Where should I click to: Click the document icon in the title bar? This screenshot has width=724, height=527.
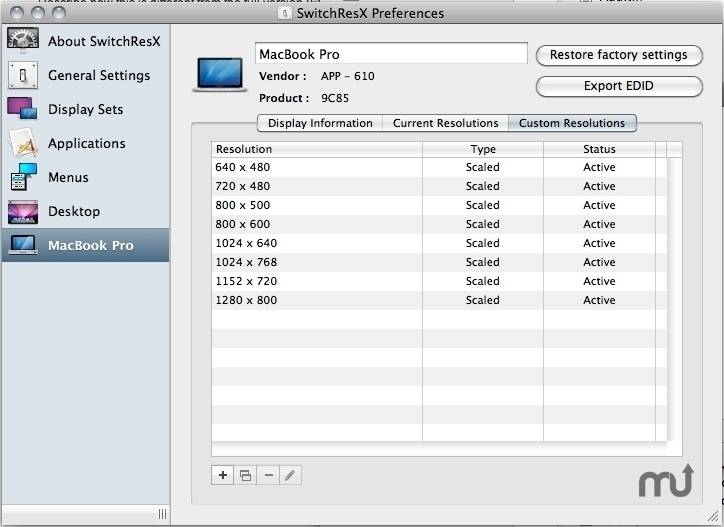click(x=285, y=13)
